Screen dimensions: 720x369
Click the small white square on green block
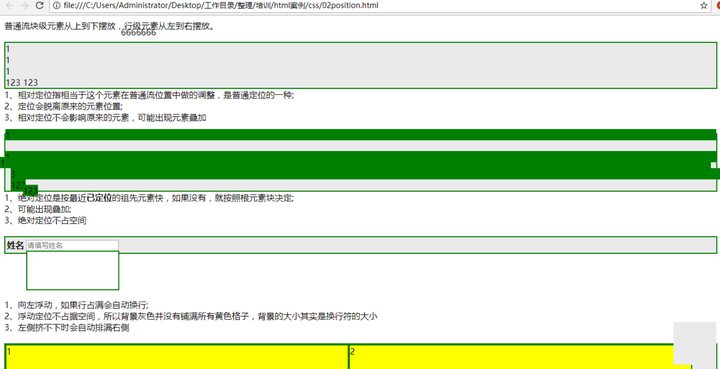pos(714,165)
